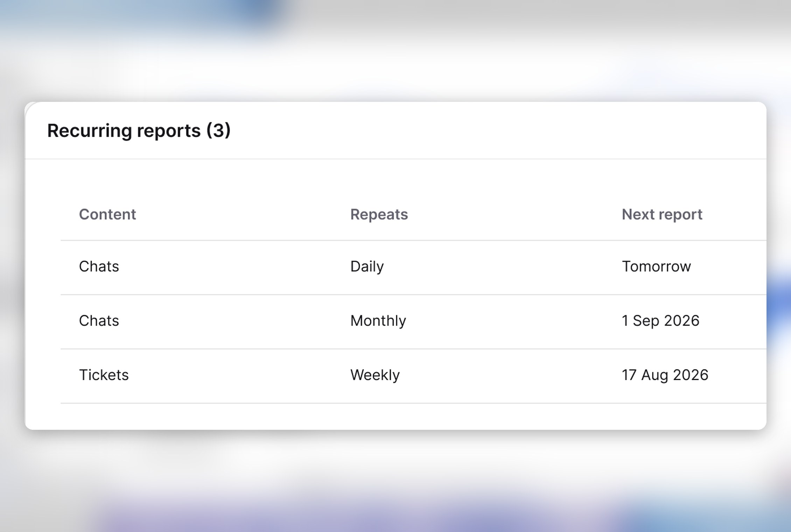791x532 pixels.
Task: Click the Weekly repeat value
Action: pyautogui.click(x=375, y=375)
